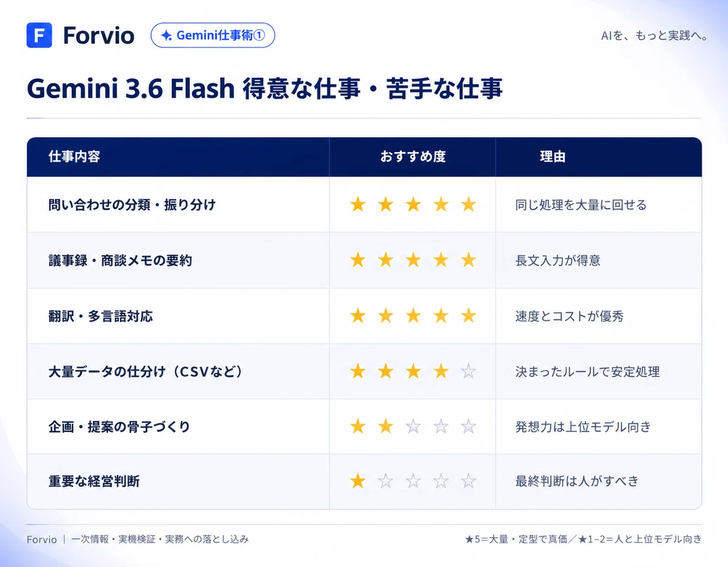Click the last empty star in 重要な経営判断 row
728x567 pixels.
468,482
